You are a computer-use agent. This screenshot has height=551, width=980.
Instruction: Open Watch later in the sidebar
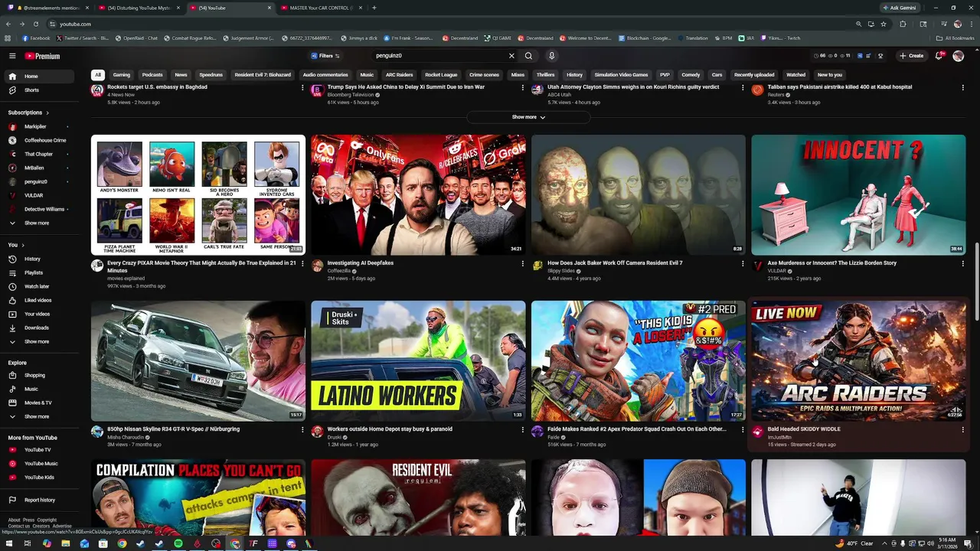click(38, 287)
